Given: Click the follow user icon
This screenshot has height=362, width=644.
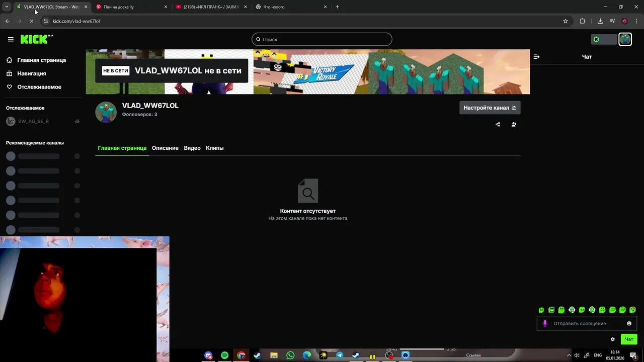Looking at the screenshot, I should coord(514,124).
